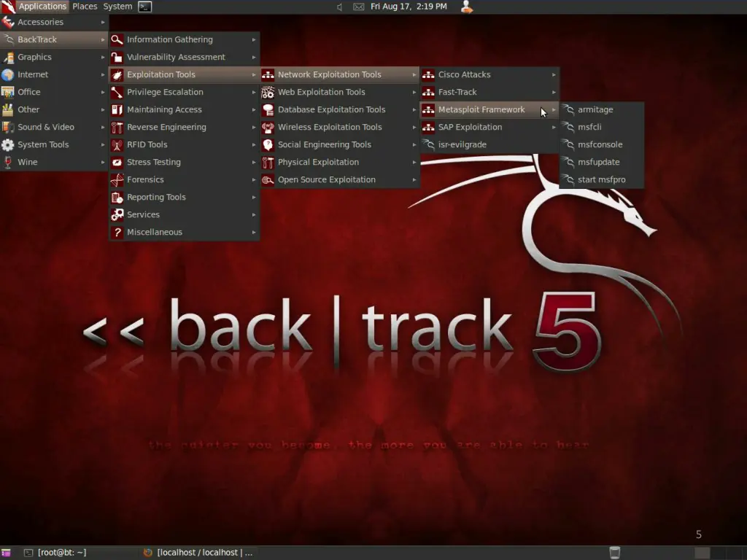Click the user session icon in top panel
This screenshot has width=747, height=560.
point(467,7)
